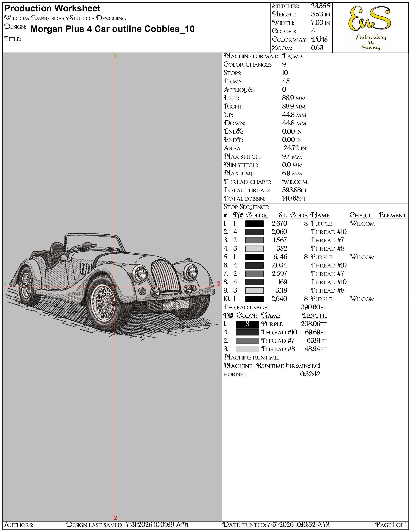
Task: Select stitch count "352" in stop row 4
Action: pos(282,249)
